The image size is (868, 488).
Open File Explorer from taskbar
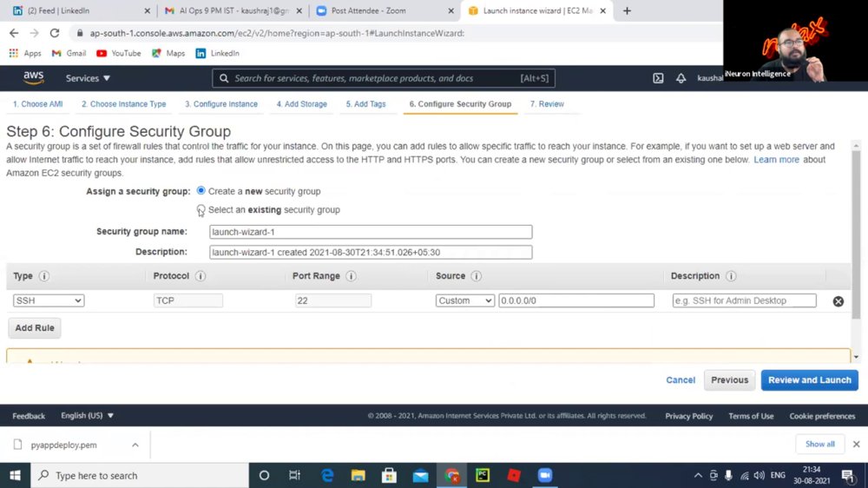358,475
